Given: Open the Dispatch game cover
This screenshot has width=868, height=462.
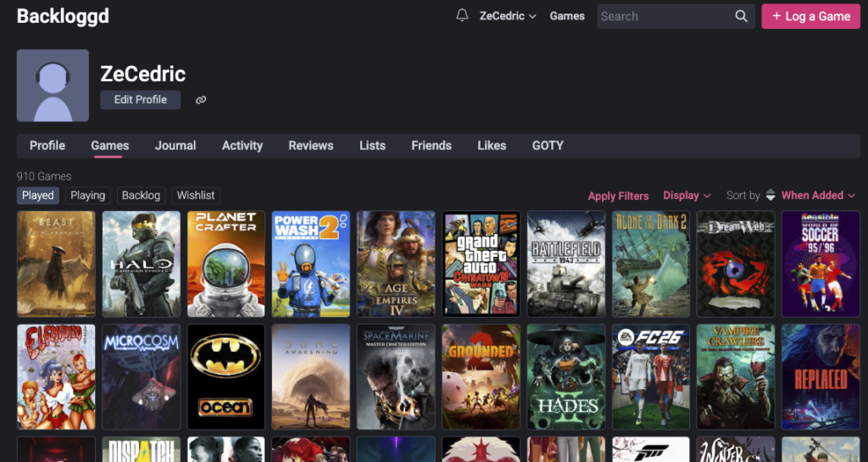Looking at the screenshot, I should [142, 449].
